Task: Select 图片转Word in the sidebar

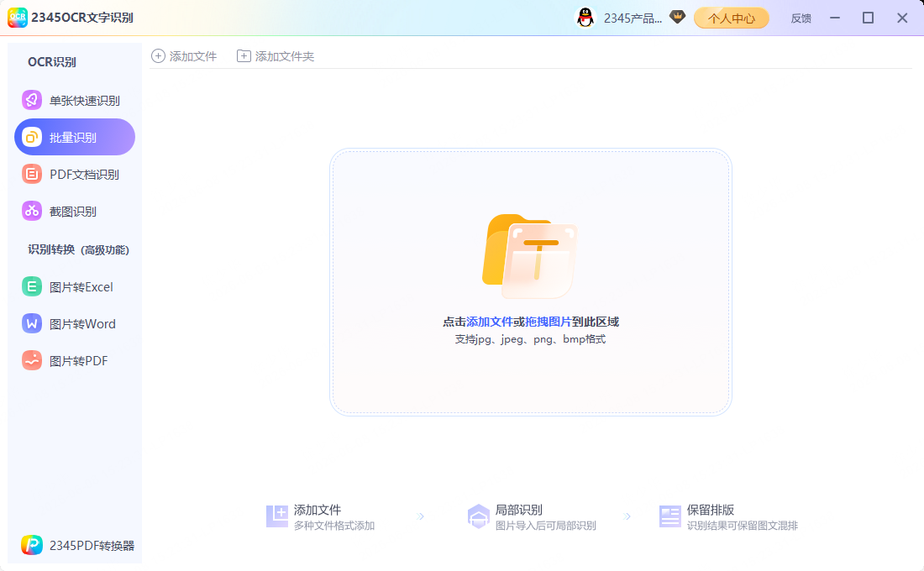Action: coord(74,323)
